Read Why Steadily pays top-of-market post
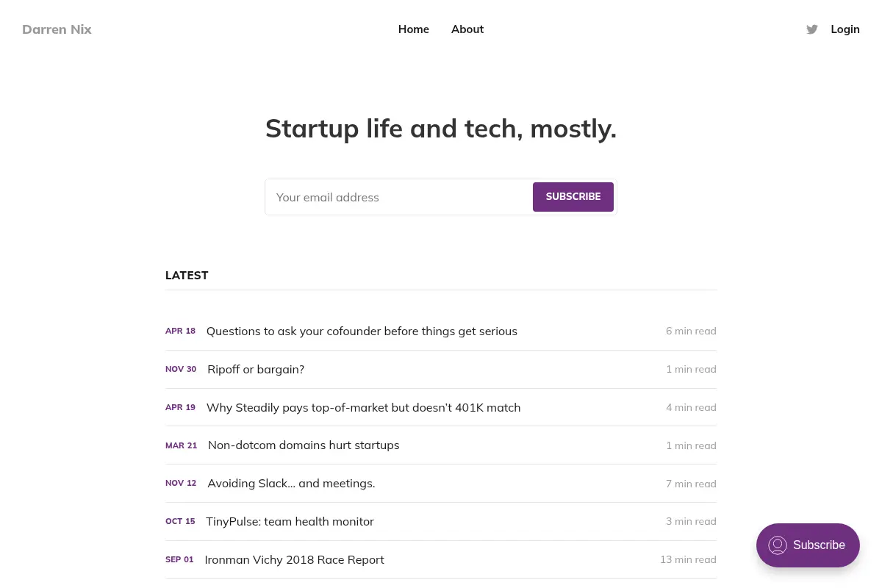 363,408
